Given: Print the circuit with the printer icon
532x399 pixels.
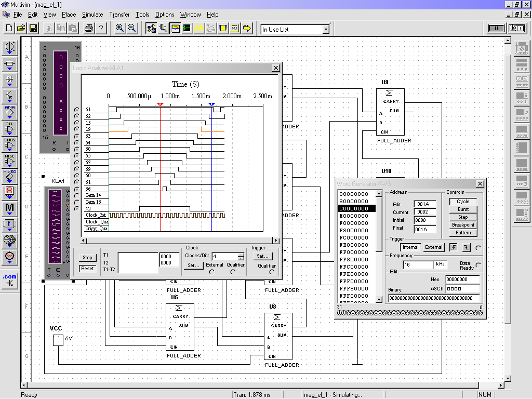Looking at the screenshot, I should click(88, 28).
